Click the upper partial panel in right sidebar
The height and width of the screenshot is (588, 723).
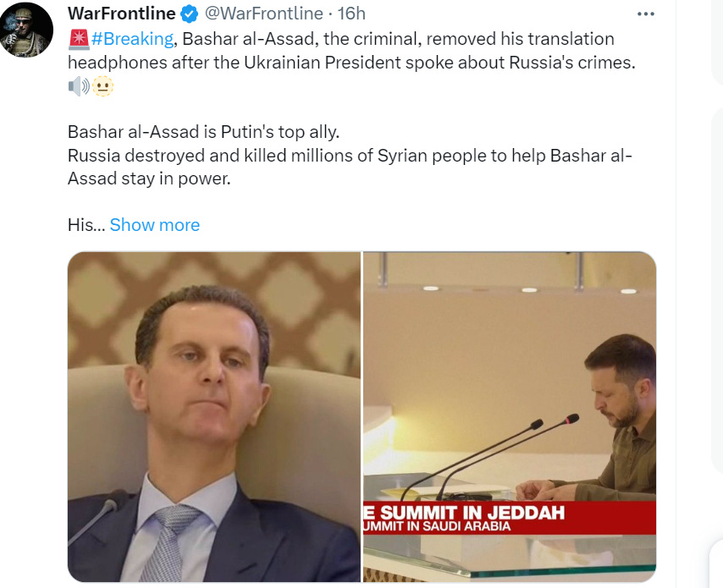pos(718,42)
